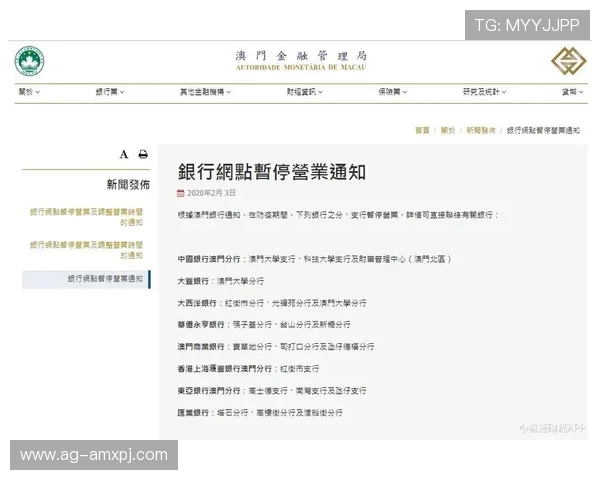
Task: Open the 其他金融機構 navigation menu
Action: (205, 92)
